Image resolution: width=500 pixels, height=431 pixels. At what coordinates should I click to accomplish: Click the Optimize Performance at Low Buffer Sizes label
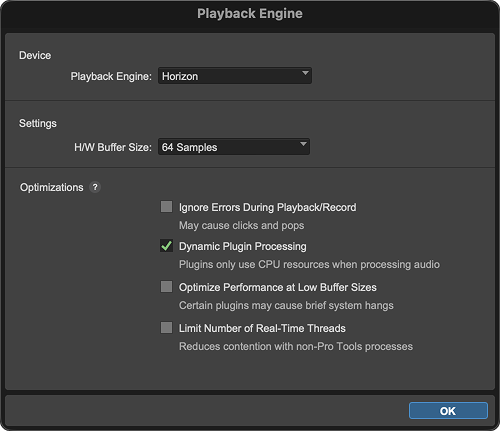coord(278,287)
